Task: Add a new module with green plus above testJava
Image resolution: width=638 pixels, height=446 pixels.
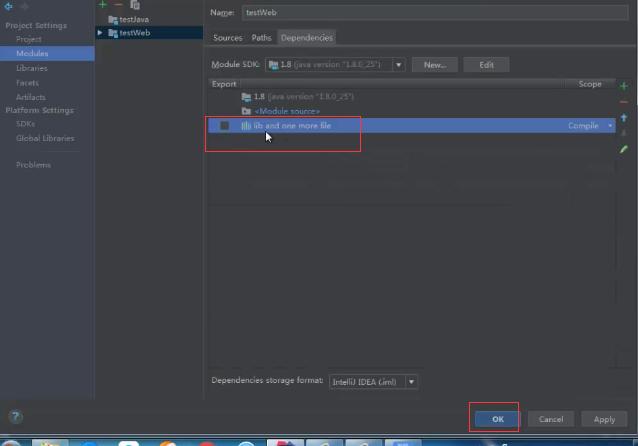Action: tap(103, 4)
